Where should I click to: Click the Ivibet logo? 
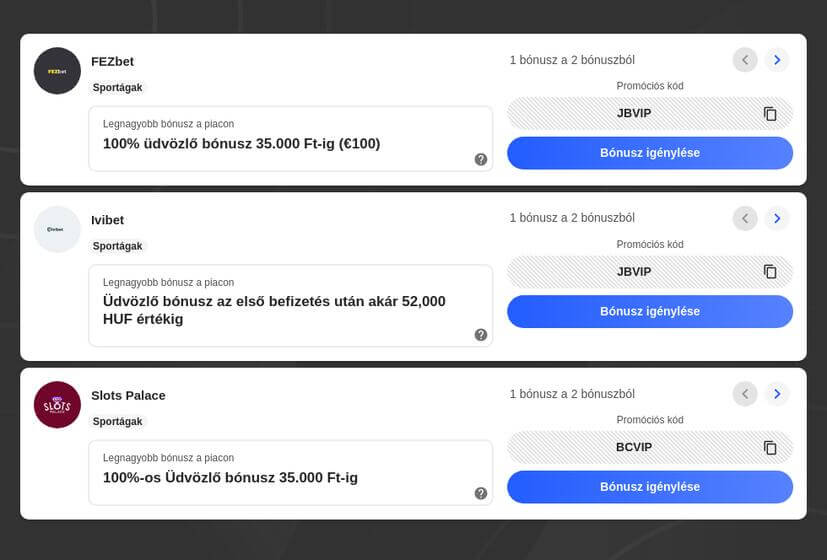tap(57, 229)
